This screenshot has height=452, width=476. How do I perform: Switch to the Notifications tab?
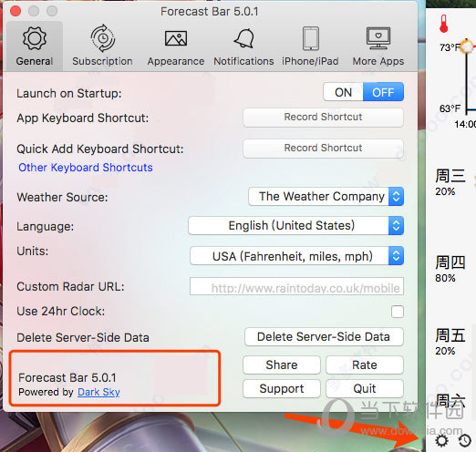(x=243, y=46)
